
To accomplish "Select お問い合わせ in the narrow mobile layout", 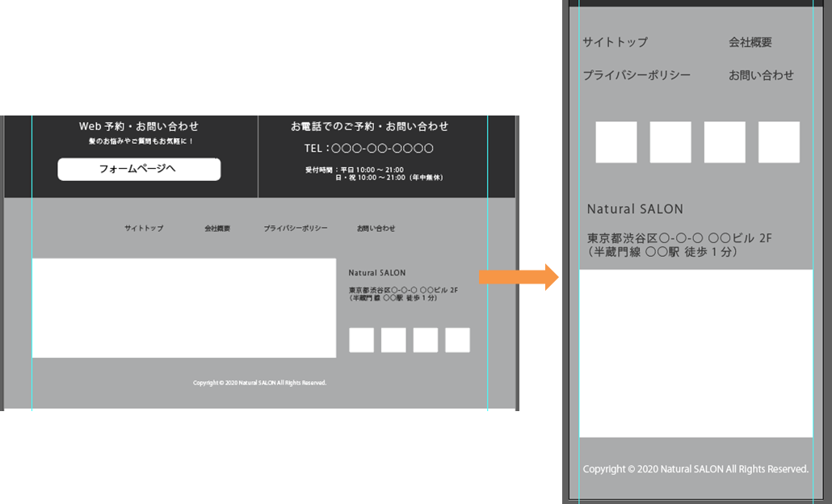I will [761, 75].
